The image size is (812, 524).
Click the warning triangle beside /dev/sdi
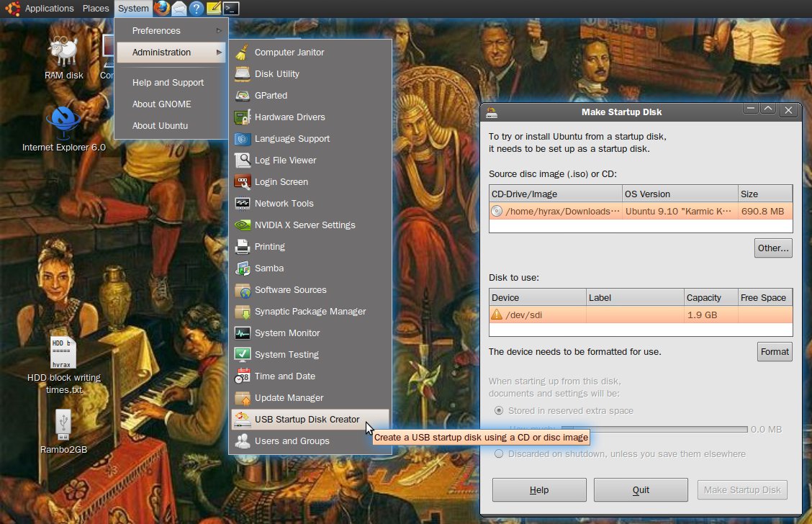[x=497, y=315]
